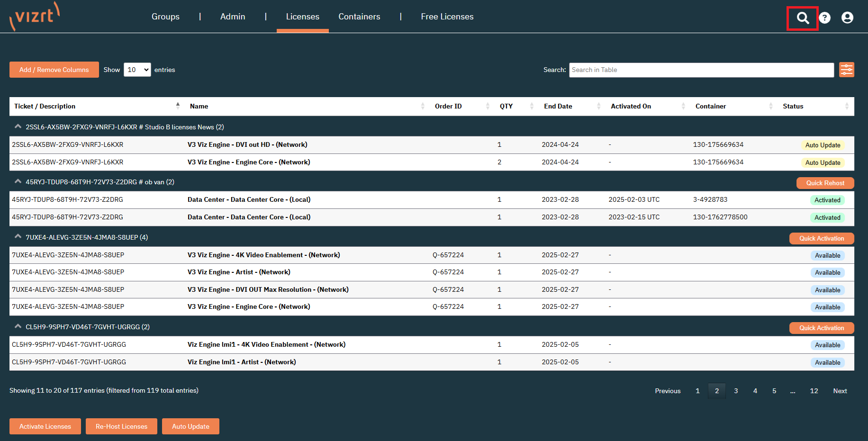Click Available status of V3 Artist row
Viewport: 868px width, 441px height.
pyautogui.click(x=827, y=272)
